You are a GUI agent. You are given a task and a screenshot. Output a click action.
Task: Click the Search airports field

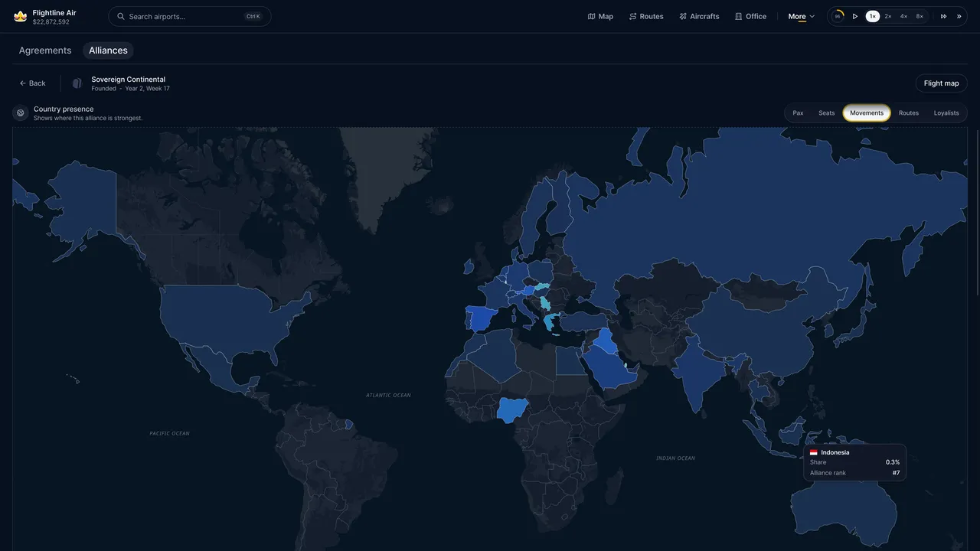tap(190, 16)
